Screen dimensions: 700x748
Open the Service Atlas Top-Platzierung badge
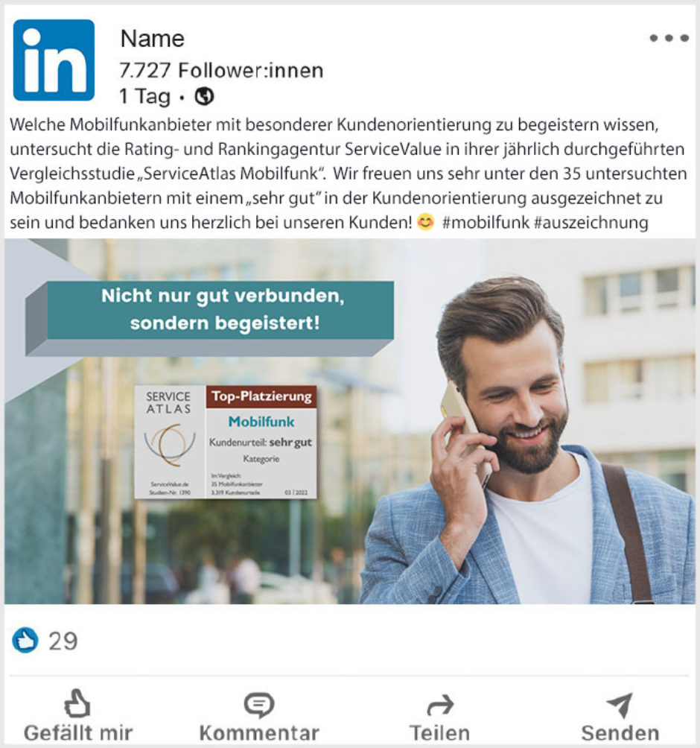[226, 443]
